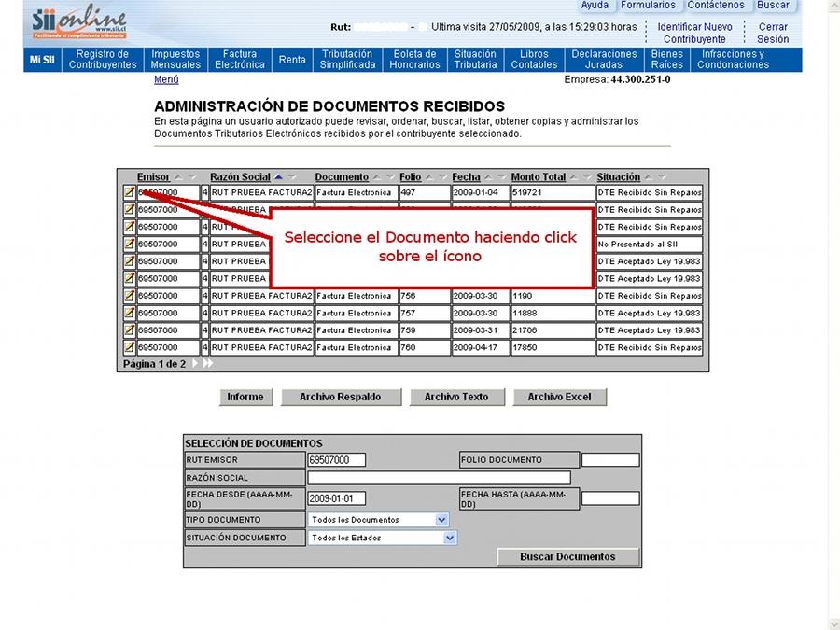
Task: Click Archivo Texto button
Action: (456, 397)
